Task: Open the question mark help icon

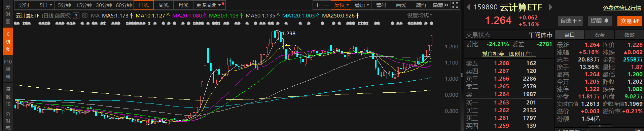Action: pos(76,15)
